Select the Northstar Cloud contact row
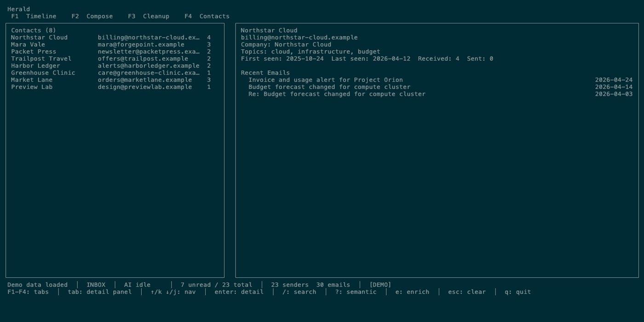644x322 pixels. pyautogui.click(x=111, y=38)
